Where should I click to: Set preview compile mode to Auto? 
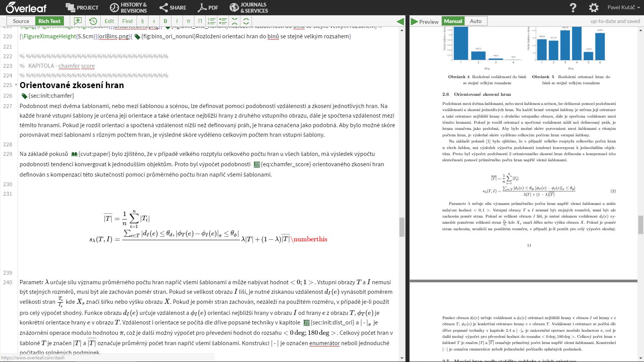click(476, 21)
